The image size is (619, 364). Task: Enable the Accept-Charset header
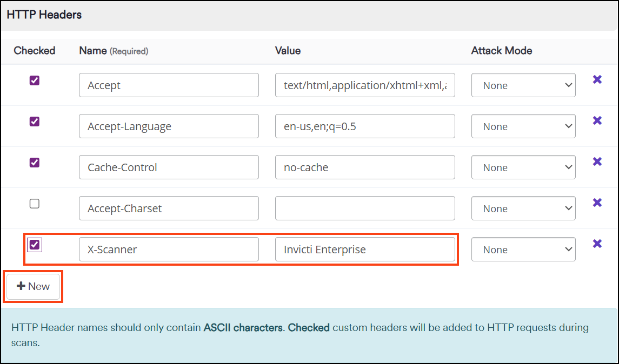click(34, 204)
